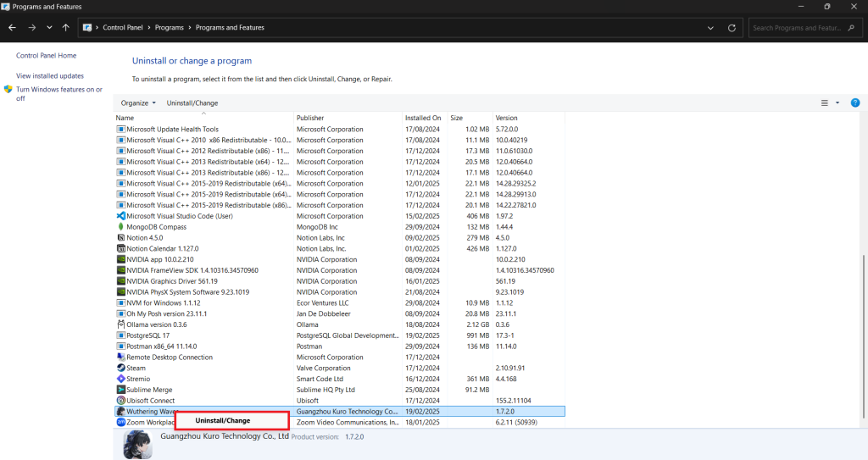Go up one level with the Up arrow

(66, 28)
